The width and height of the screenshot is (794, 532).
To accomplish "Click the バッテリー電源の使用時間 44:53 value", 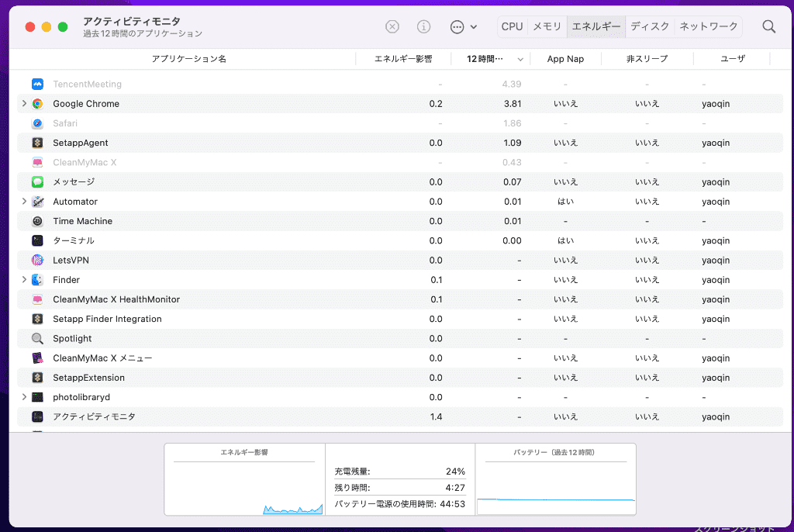I will coord(453,504).
